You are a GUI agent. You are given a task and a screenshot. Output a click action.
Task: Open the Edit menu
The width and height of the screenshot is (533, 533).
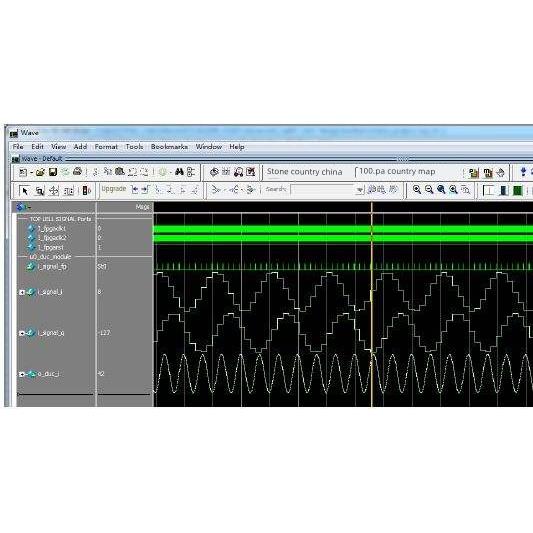37,147
